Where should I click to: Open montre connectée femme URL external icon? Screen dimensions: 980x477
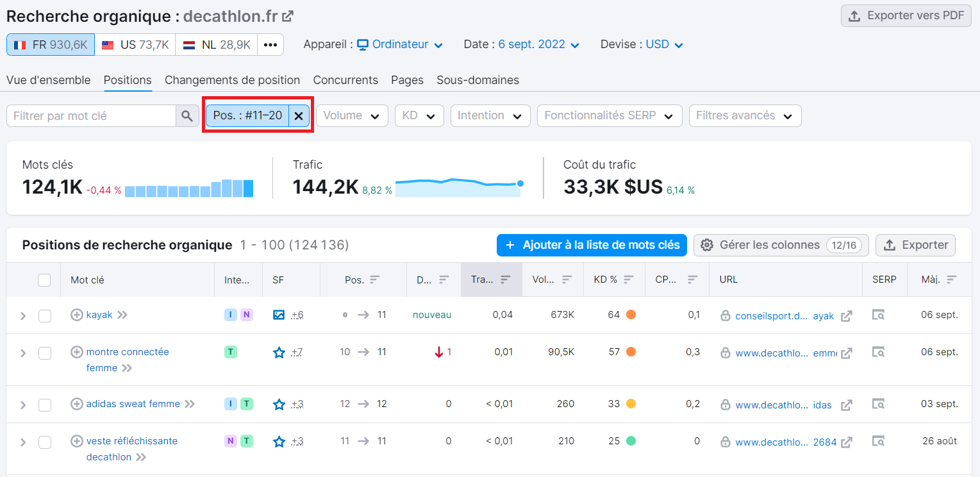(847, 353)
